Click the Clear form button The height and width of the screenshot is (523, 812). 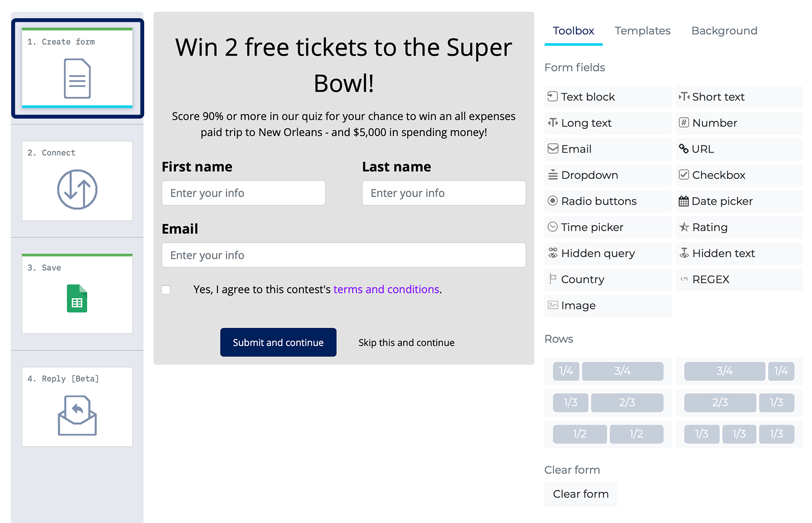click(x=581, y=494)
